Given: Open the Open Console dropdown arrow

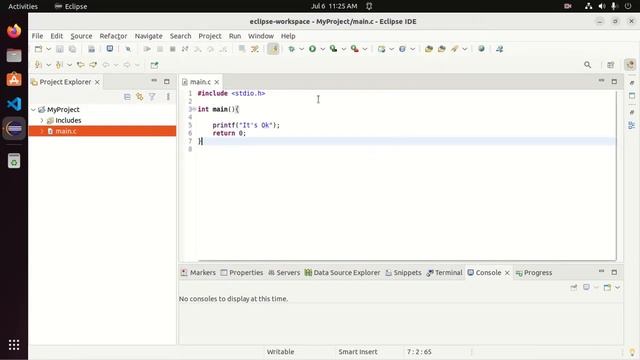Looking at the screenshot, I should [617, 287].
